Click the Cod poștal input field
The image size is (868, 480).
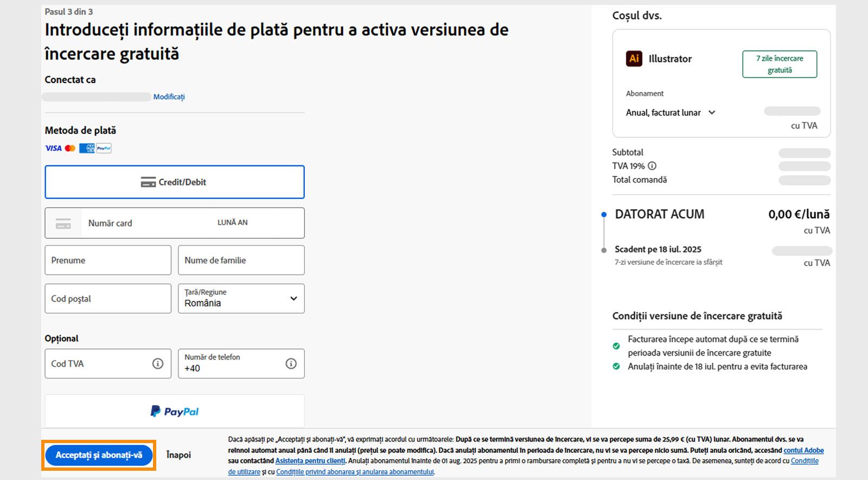point(107,299)
